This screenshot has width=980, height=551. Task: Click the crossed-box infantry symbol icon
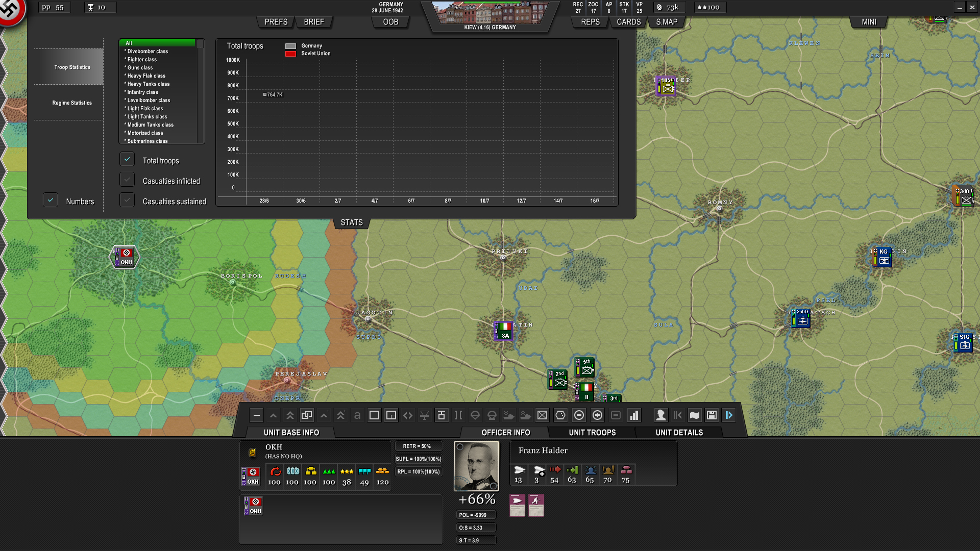(542, 415)
